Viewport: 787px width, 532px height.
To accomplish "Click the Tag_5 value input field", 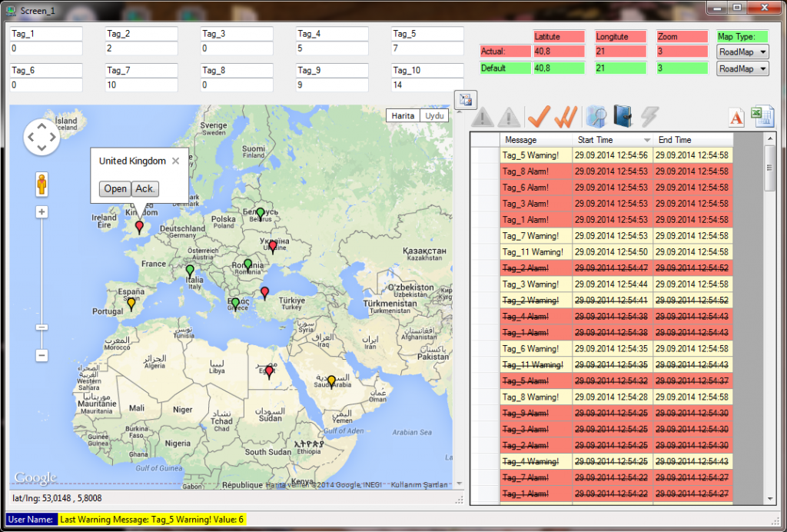I will (x=427, y=47).
